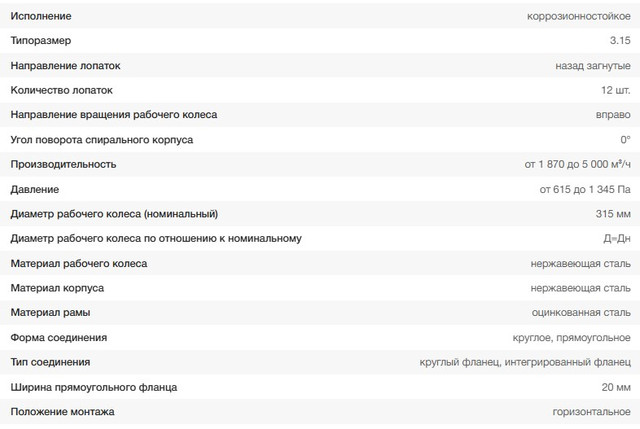Click the '315 мм' diameter value
The image size is (640, 429).
(x=611, y=214)
